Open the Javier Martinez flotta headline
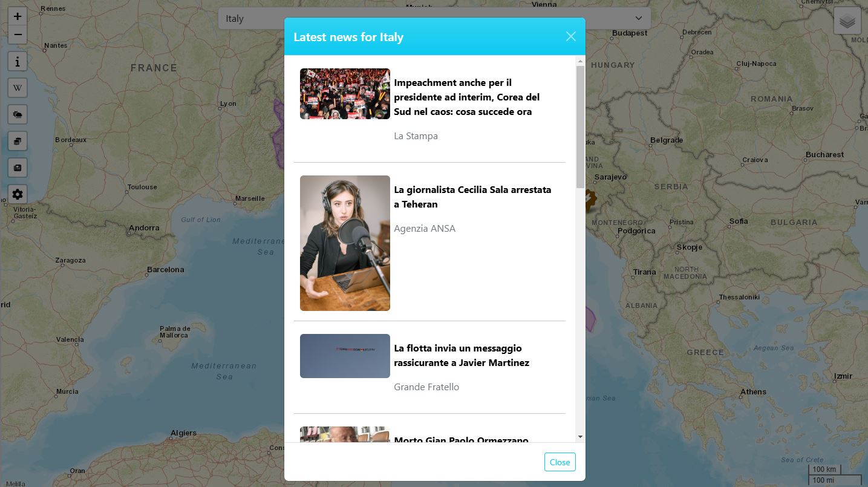 (462, 355)
